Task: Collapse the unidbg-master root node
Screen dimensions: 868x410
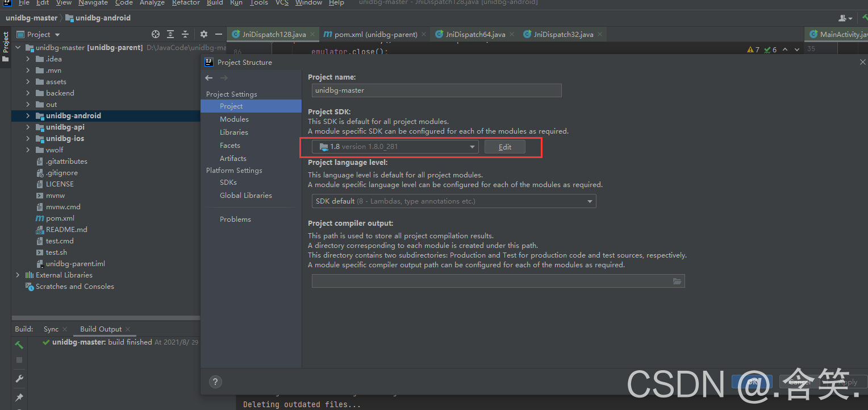Action: (18, 48)
